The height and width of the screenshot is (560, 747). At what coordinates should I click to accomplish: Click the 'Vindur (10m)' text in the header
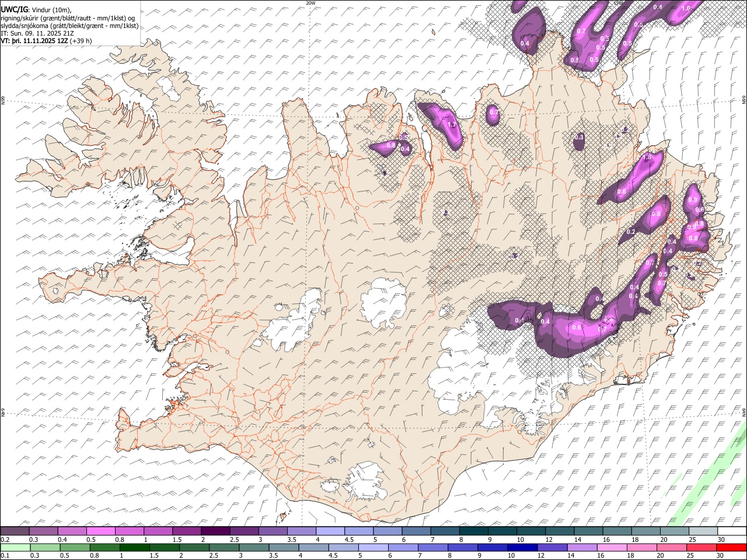click(51, 9)
